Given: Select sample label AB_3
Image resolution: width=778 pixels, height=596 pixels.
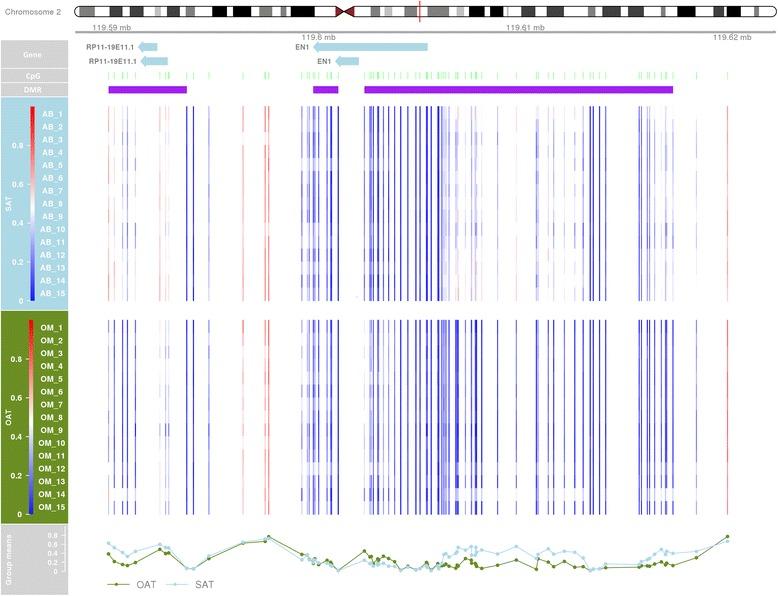Looking at the screenshot, I should tap(53, 140).
